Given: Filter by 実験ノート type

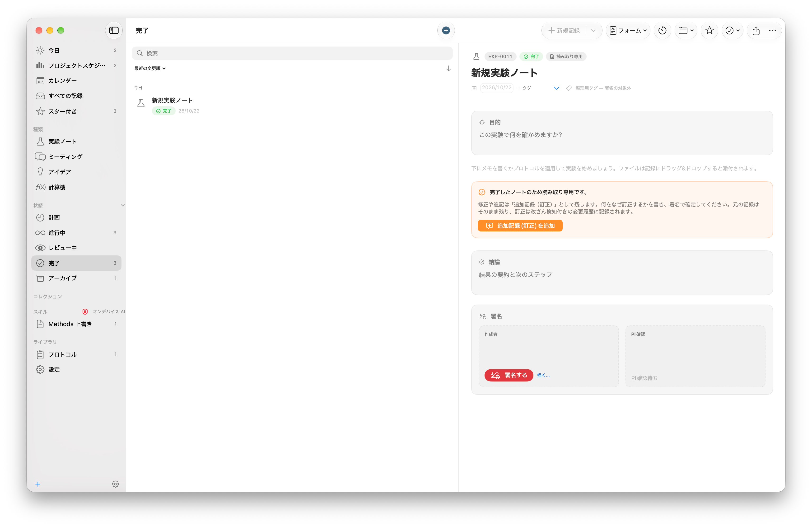Looking at the screenshot, I should tap(76, 141).
